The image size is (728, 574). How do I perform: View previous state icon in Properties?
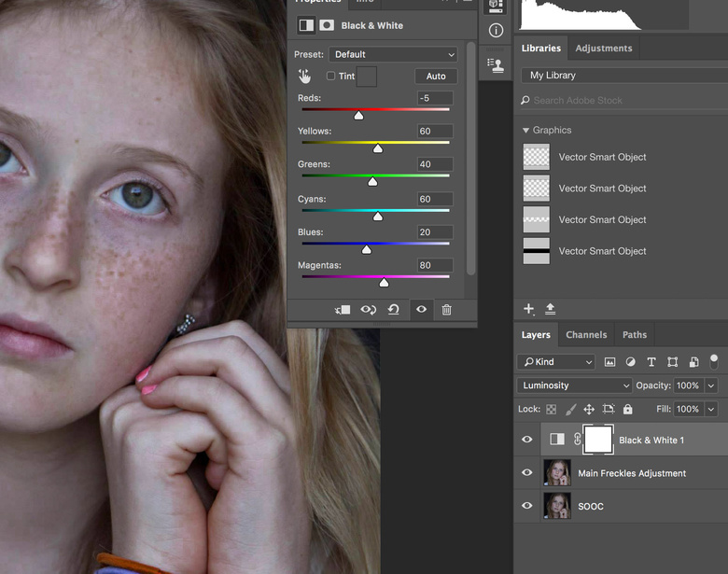368,310
